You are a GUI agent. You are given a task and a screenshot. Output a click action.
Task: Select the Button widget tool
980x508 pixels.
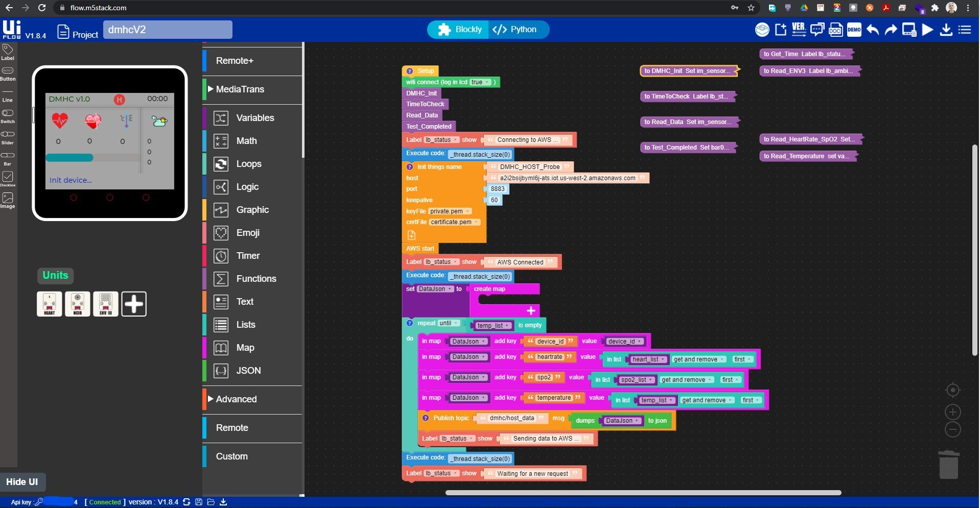coord(8,74)
